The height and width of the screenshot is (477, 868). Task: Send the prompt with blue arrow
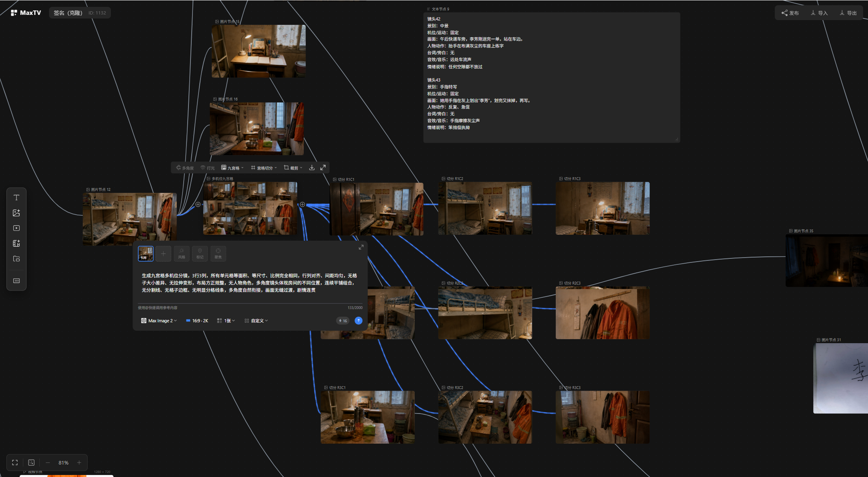point(358,321)
